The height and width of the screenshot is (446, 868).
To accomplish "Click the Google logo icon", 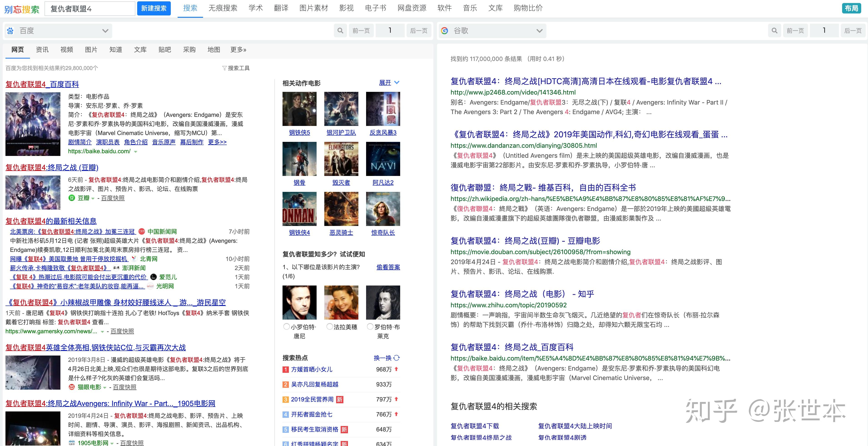I will coord(444,31).
